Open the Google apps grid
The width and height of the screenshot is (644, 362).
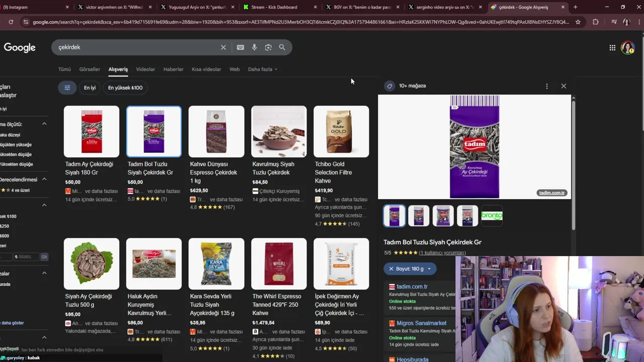point(612,48)
